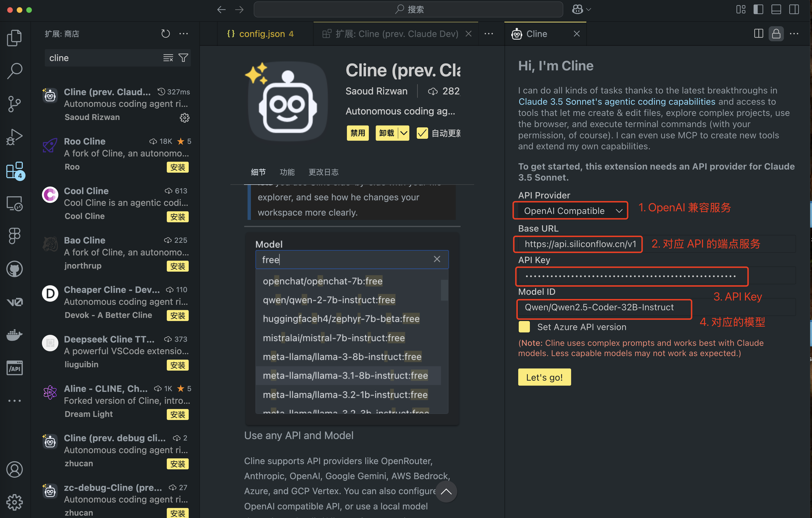Show more editor tab actions
Viewport: 812px width, 518px height.
(x=489, y=33)
